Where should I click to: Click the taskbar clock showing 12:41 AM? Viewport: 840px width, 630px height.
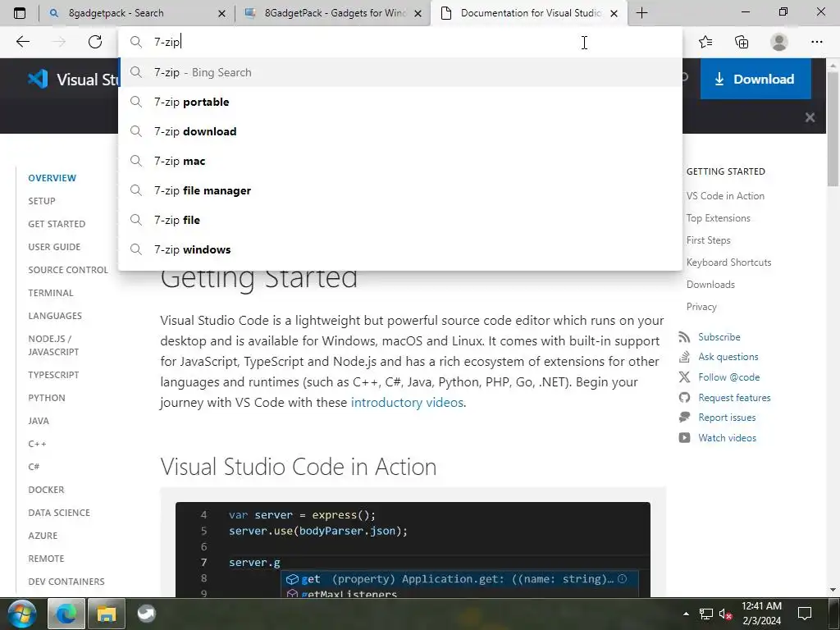(761, 614)
